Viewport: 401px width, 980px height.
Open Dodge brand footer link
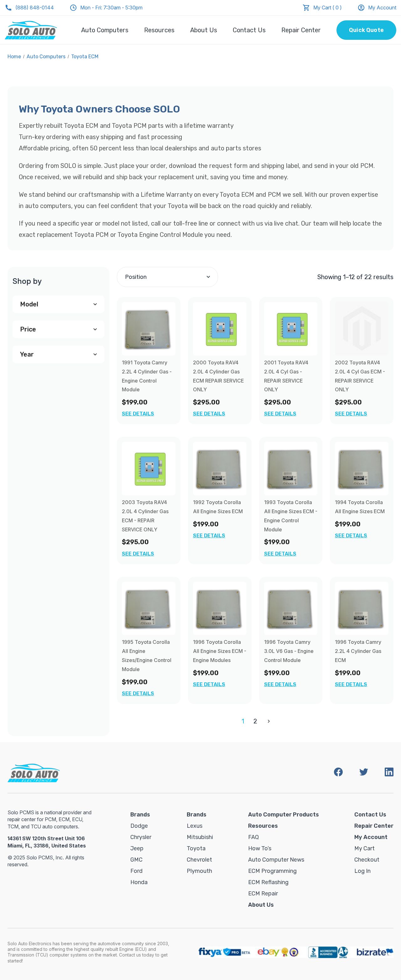pyautogui.click(x=139, y=826)
